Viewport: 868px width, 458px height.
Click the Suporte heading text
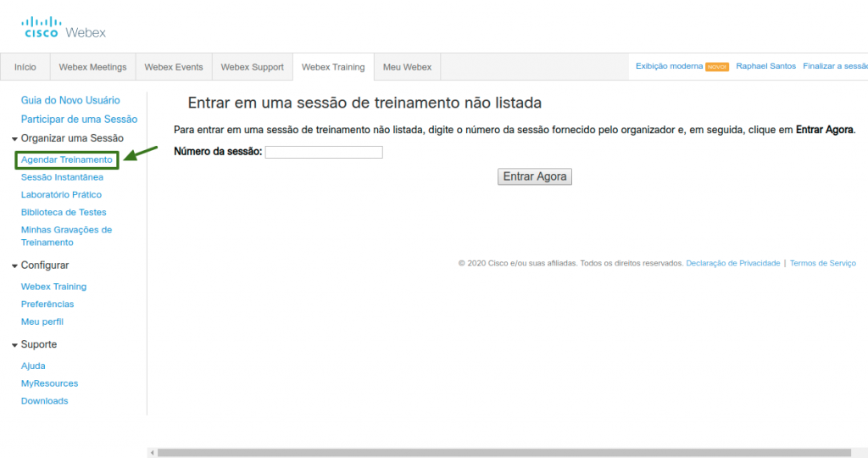point(39,344)
